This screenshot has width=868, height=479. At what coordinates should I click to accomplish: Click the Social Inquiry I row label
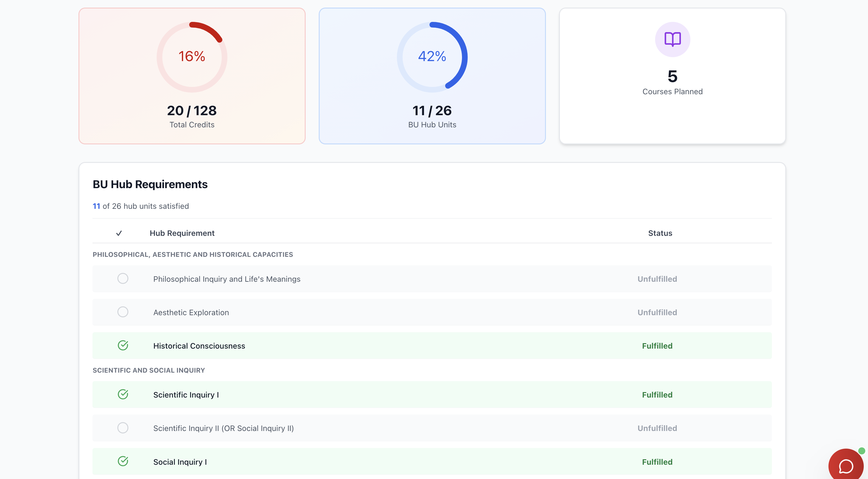(x=180, y=462)
